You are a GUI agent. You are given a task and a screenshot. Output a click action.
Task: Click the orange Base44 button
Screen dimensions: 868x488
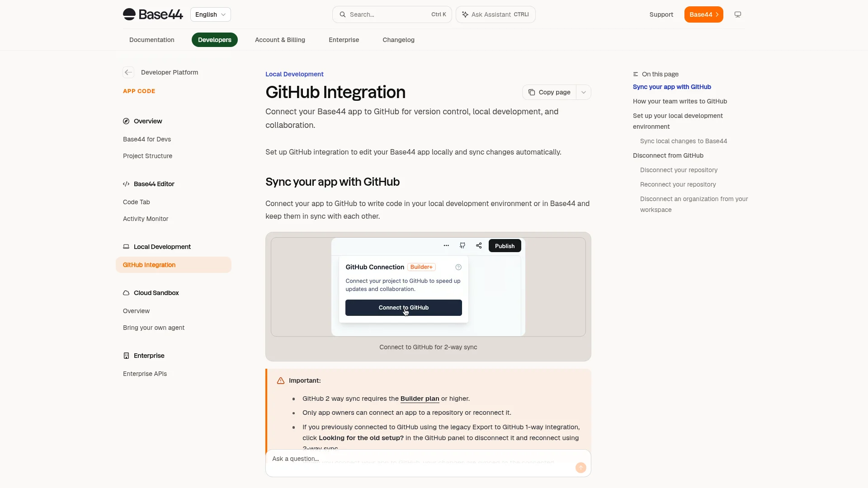[x=704, y=14]
